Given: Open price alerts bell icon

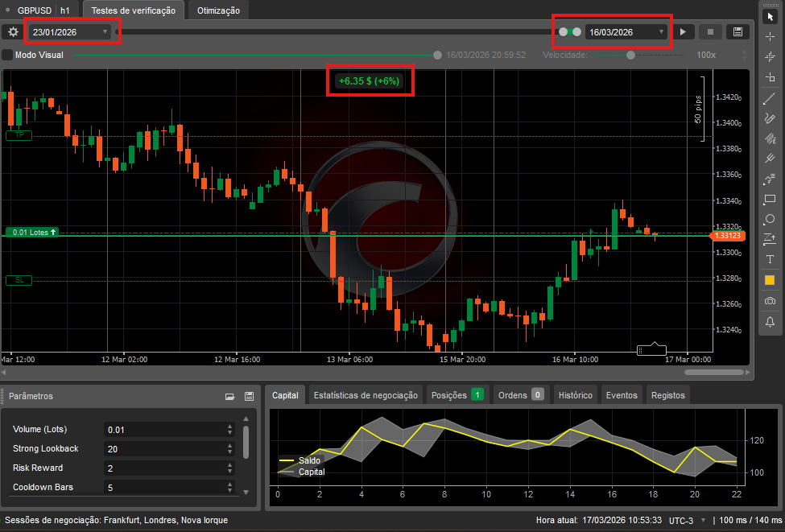Looking at the screenshot, I should (x=770, y=321).
